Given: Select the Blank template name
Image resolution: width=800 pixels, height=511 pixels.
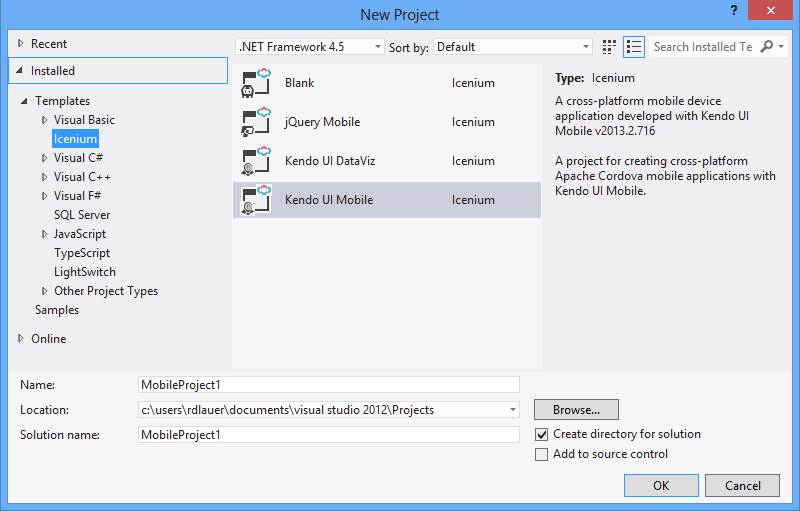Looking at the screenshot, I should [299, 83].
